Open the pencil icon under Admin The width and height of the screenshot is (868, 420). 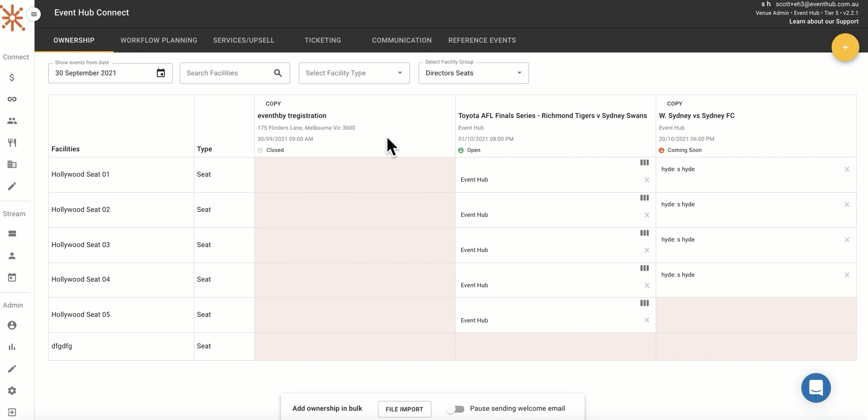12,369
